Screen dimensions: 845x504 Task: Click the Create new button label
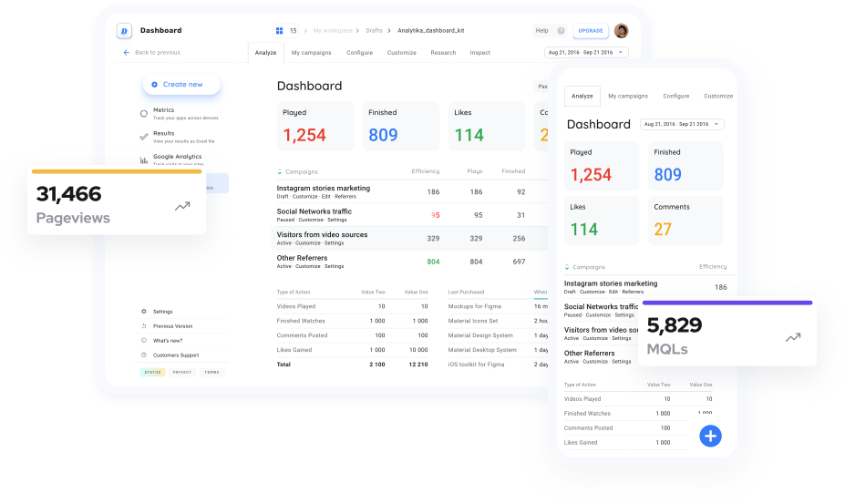click(182, 85)
